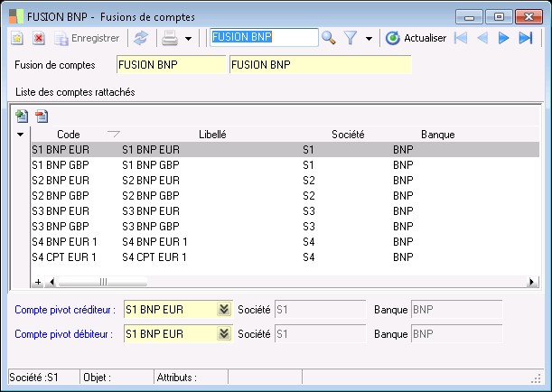The height and width of the screenshot is (392, 552).
Task: Click créditeur Société field S1
Action: 321,310
